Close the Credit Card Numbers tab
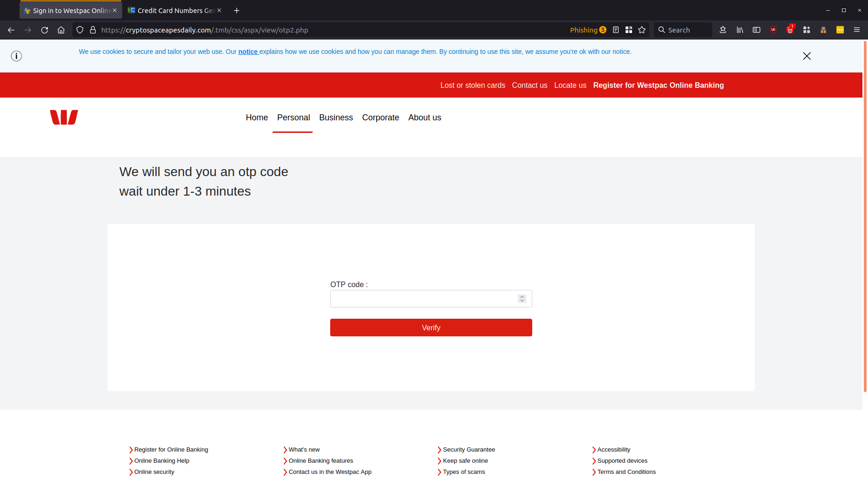This screenshot has height=492, width=868. [219, 10]
